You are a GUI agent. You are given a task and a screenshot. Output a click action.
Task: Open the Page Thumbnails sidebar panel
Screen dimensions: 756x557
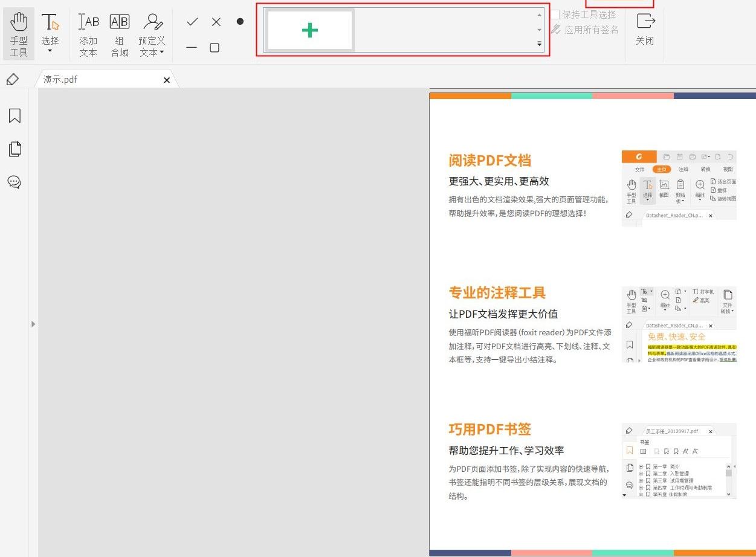[14, 149]
